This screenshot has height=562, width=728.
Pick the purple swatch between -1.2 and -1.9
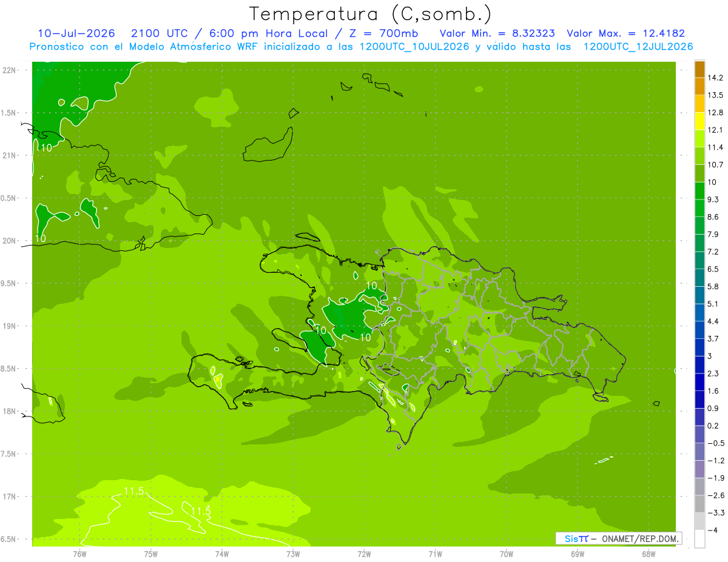point(699,469)
